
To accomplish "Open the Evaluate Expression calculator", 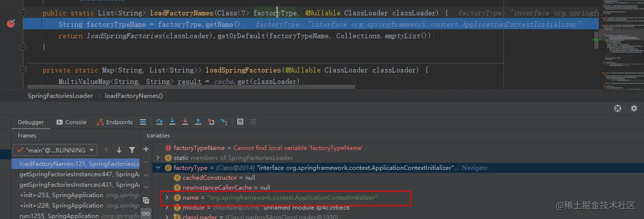I will click(240, 122).
